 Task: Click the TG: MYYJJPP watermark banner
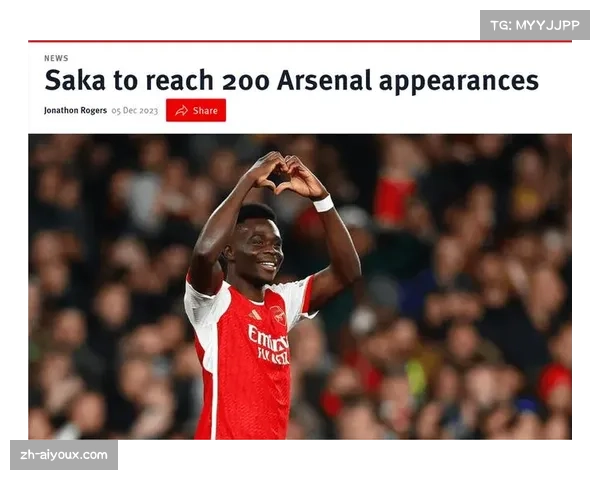pyautogui.click(x=535, y=25)
